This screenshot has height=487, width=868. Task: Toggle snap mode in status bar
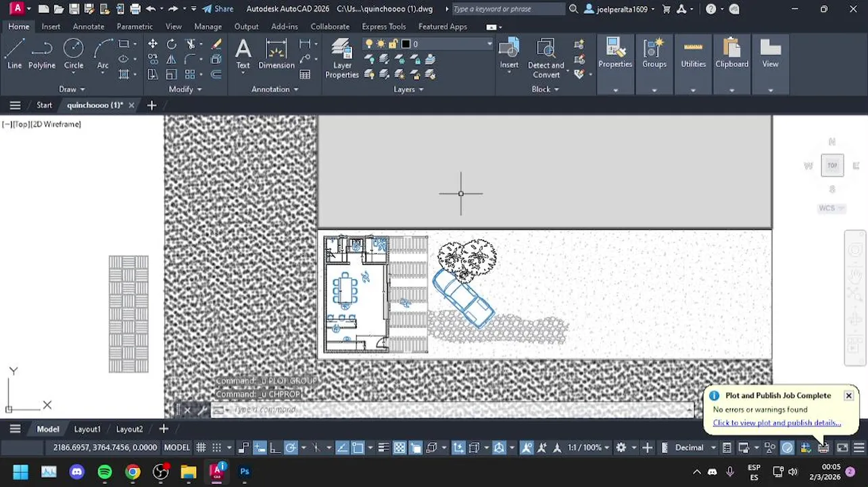point(216,447)
